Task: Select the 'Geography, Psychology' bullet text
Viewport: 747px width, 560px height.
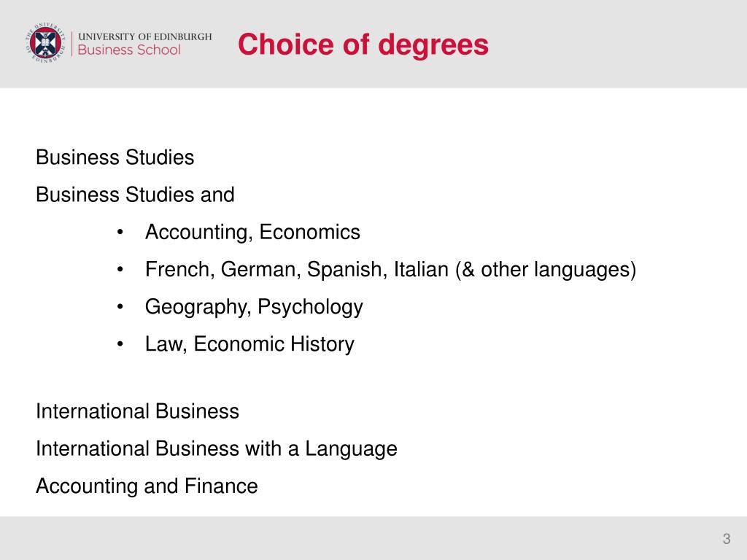Action: pos(254,307)
